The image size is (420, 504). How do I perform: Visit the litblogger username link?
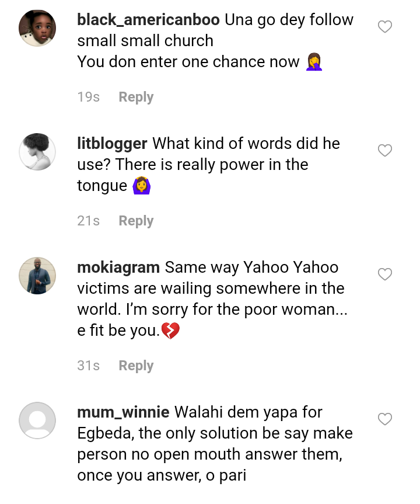112,144
